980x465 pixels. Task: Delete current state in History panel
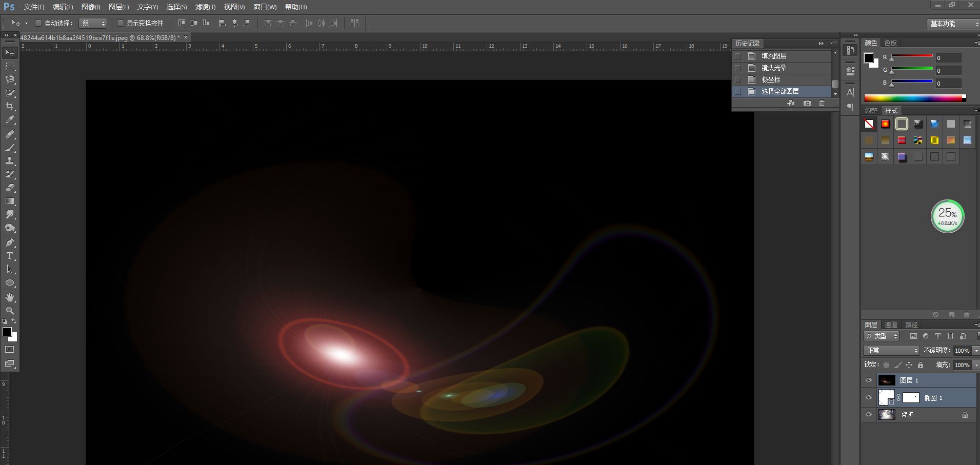(822, 103)
